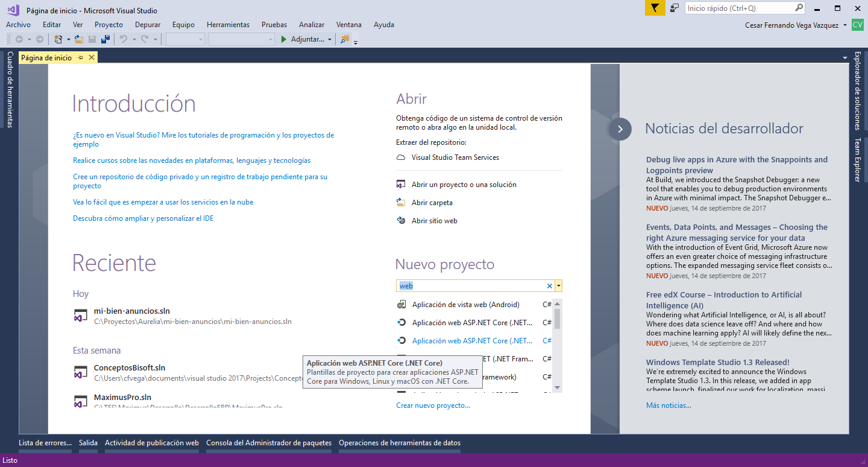Image resolution: width=868 pixels, height=467 pixels.
Task: Click the notifications funnel icon in title bar
Action: (x=655, y=8)
